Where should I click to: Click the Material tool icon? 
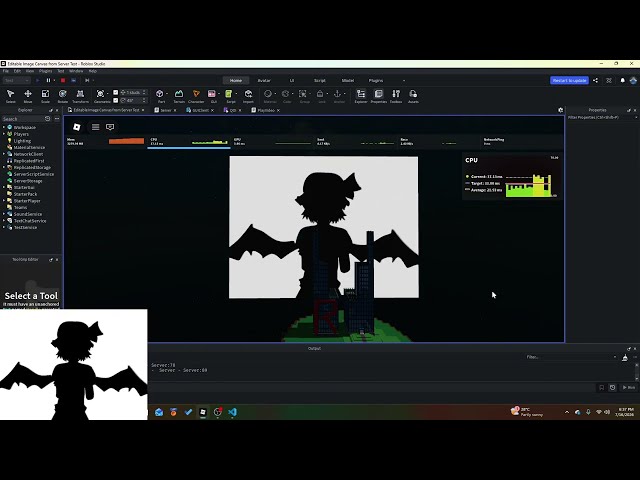pyautogui.click(x=268, y=96)
